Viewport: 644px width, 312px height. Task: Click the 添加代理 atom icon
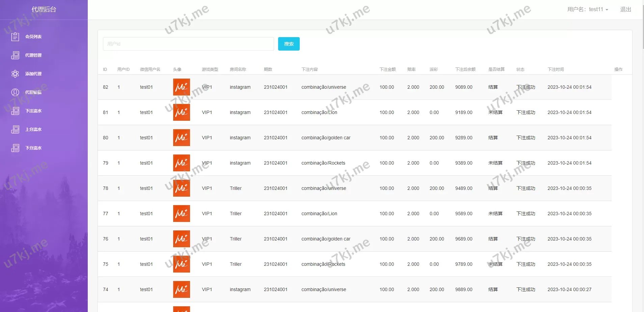pos(15,74)
